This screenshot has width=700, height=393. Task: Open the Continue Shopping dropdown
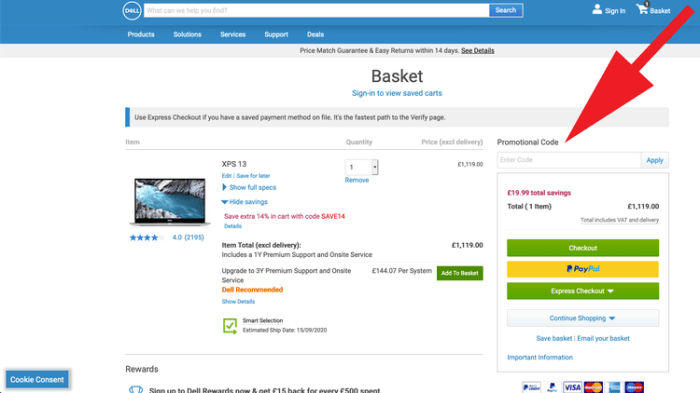point(583,318)
